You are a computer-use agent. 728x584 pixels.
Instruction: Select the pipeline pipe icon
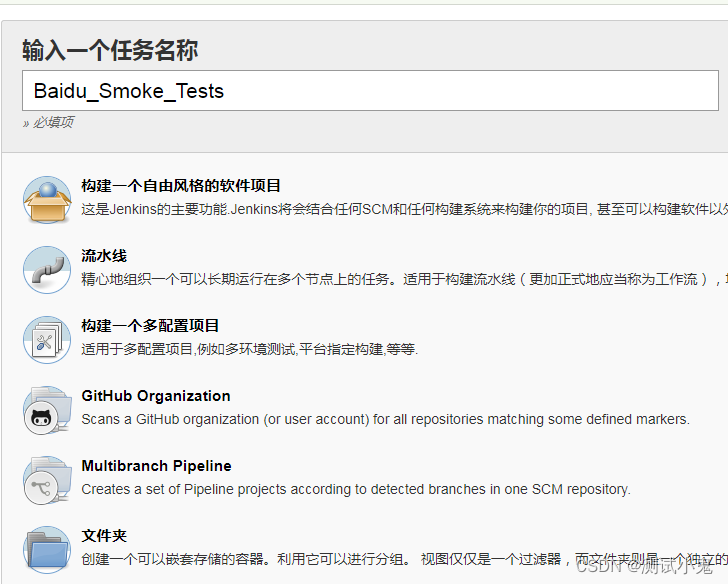[47, 270]
